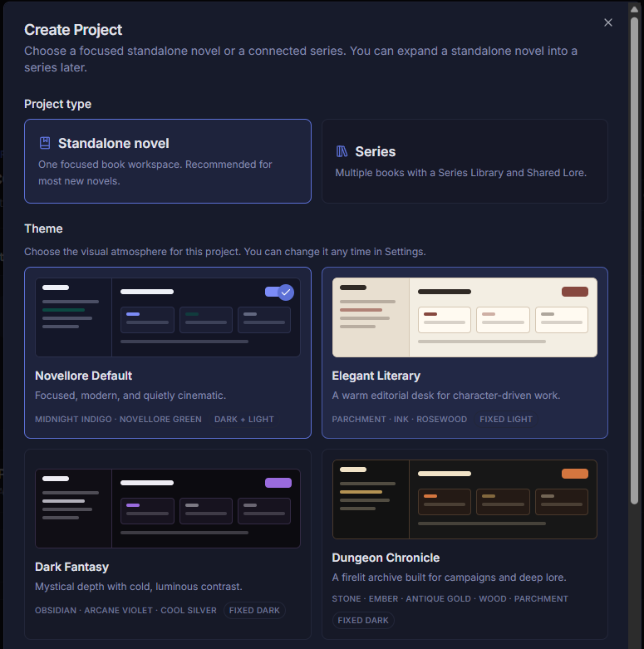Click the 'Focused, modern, and quietly cinematic.' description
The height and width of the screenshot is (649, 644).
(130, 396)
